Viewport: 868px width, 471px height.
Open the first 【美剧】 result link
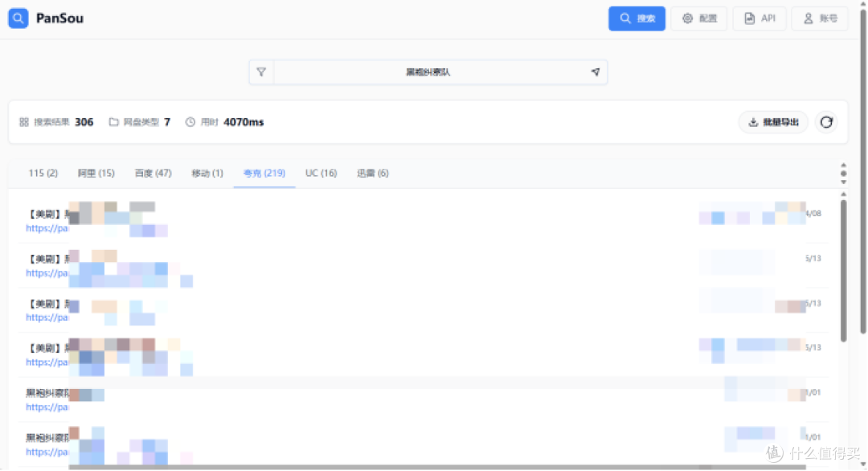coord(47,228)
